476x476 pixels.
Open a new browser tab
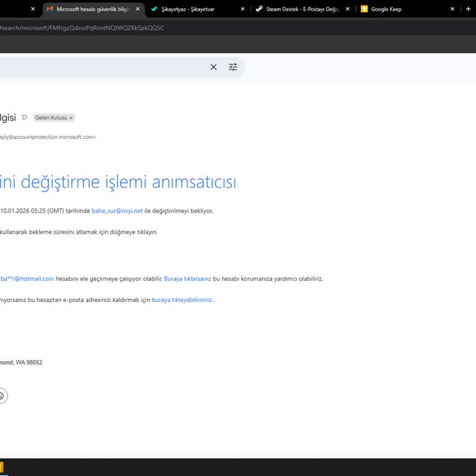468,9
